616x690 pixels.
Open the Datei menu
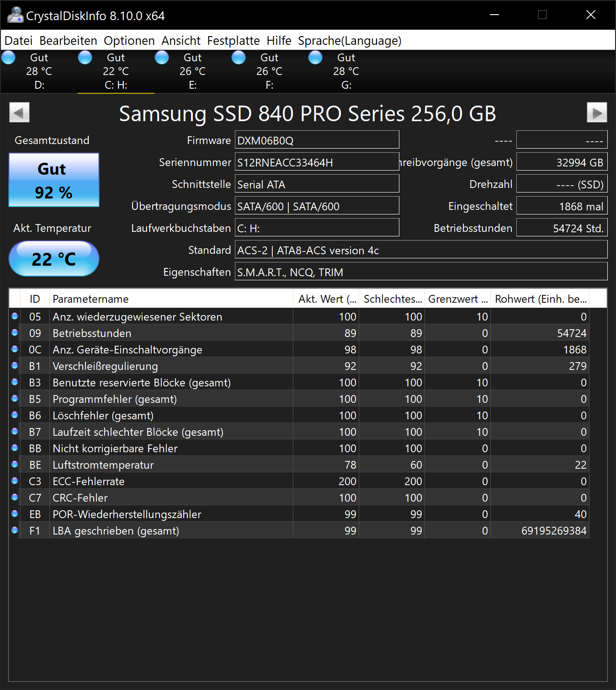click(x=19, y=41)
